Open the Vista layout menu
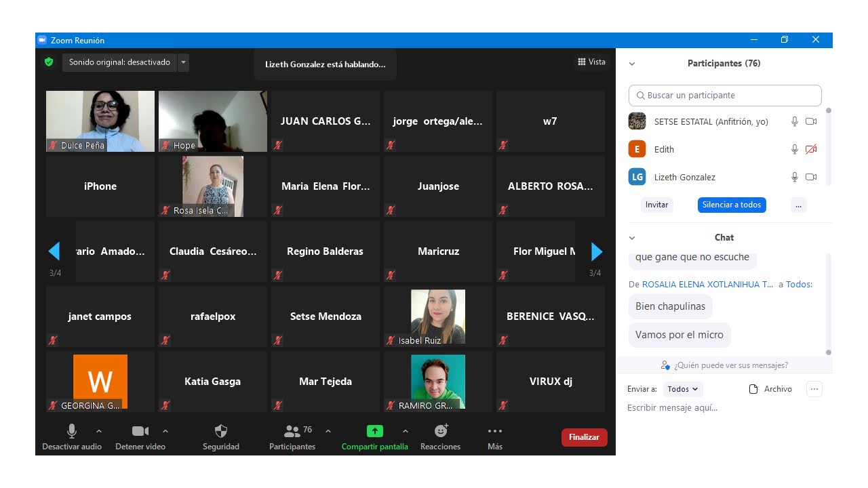868x488 pixels. (x=591, y=62)
